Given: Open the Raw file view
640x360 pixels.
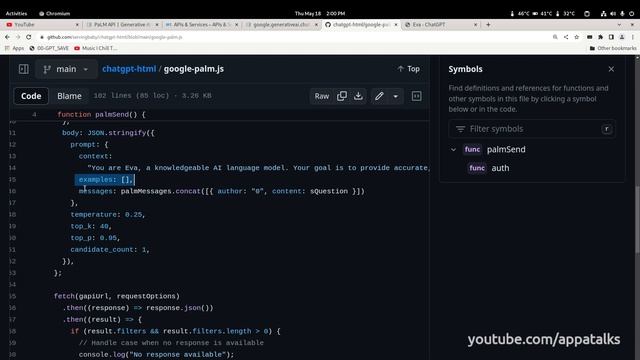Looking at the screenshot, I should pyautogui.click(x=322, y=96).
